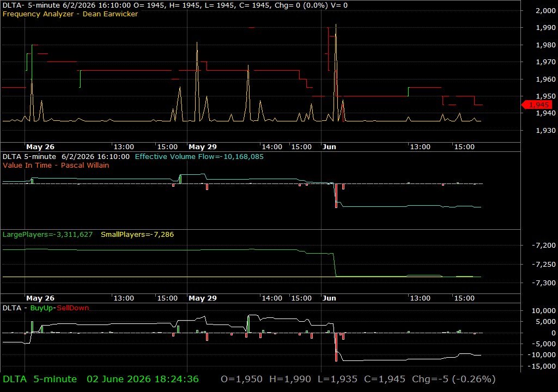Viewport: 558px width, 392px height.
Task: Click the C=1,945 status bar value
Action: [x=384, y=379]
